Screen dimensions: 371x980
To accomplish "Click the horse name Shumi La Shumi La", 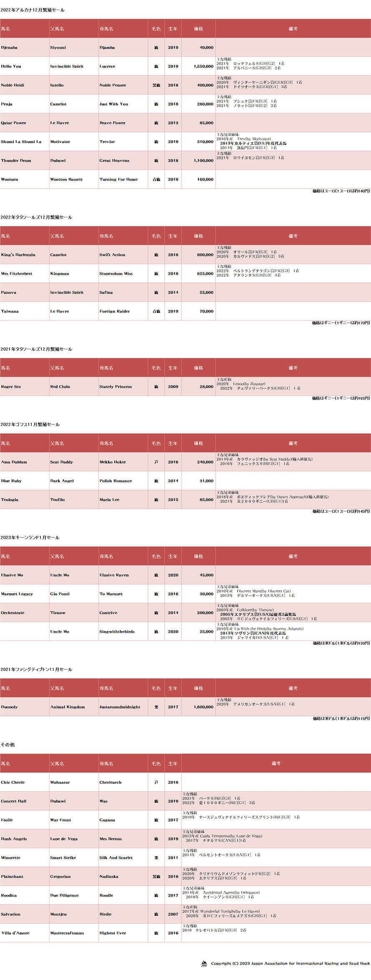I will (x=21, y=142).
